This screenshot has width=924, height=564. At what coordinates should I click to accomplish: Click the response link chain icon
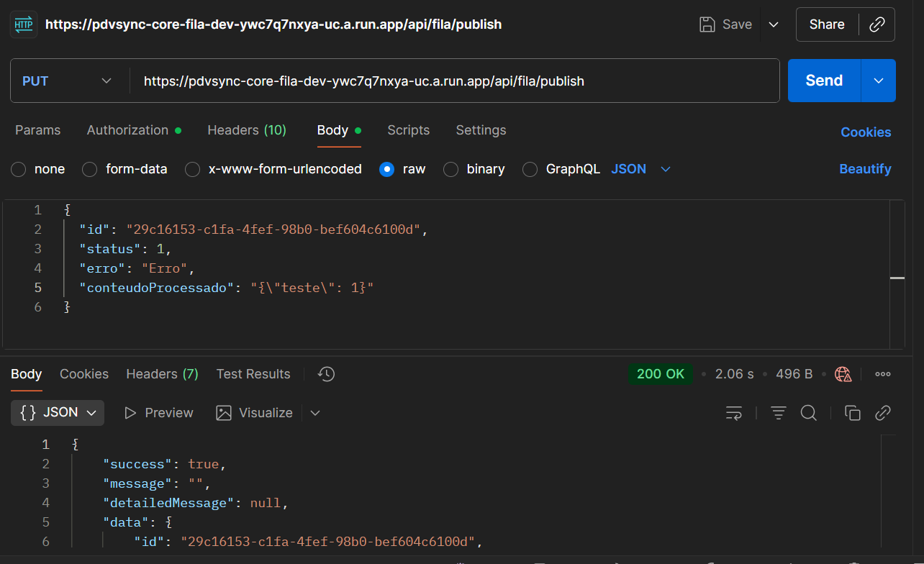pos(882,413)
